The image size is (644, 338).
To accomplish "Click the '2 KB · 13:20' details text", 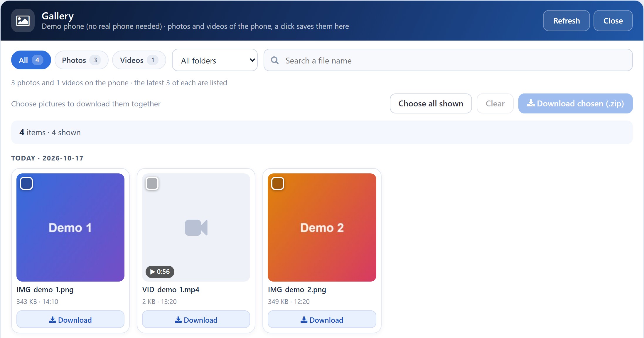I will (x=159, y=302).
